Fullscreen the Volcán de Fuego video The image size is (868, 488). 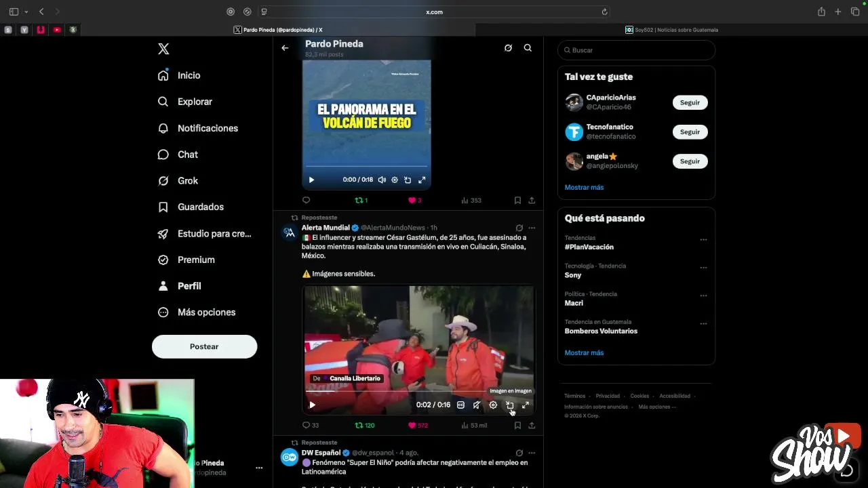422,180
